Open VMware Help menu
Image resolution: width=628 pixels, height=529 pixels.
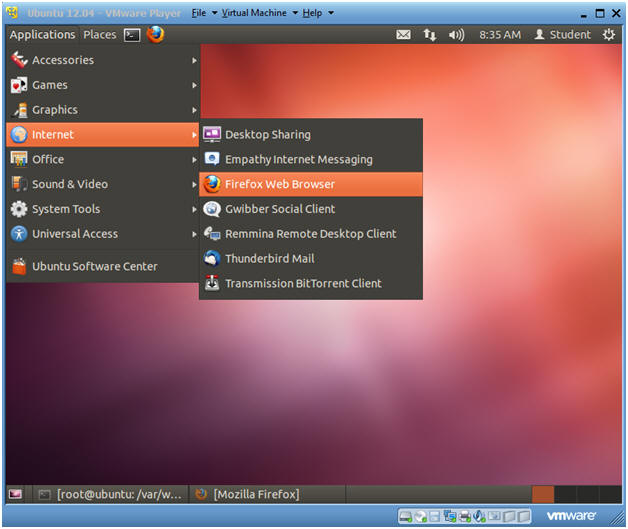[318, 13]
